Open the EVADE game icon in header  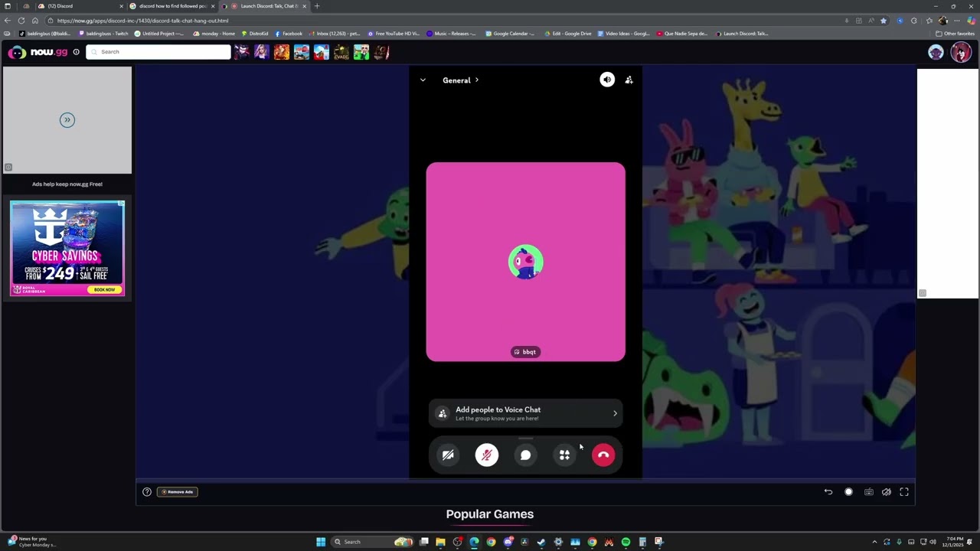341,52
